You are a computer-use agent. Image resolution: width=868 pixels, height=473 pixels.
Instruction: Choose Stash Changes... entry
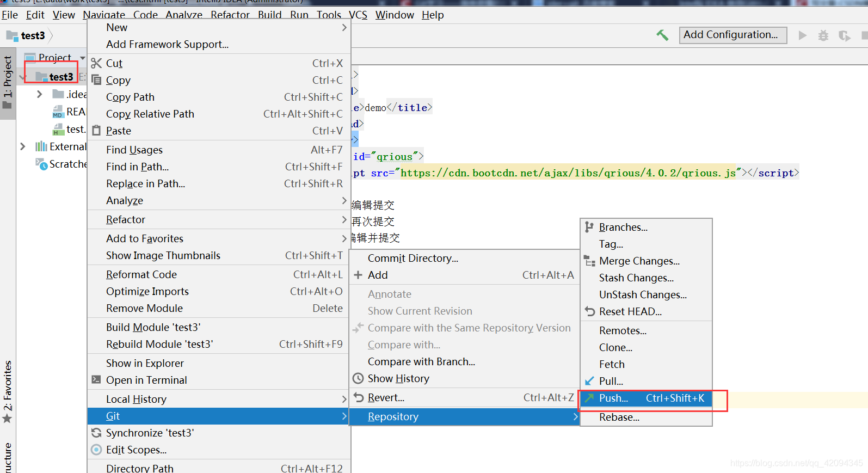[647, 278]
